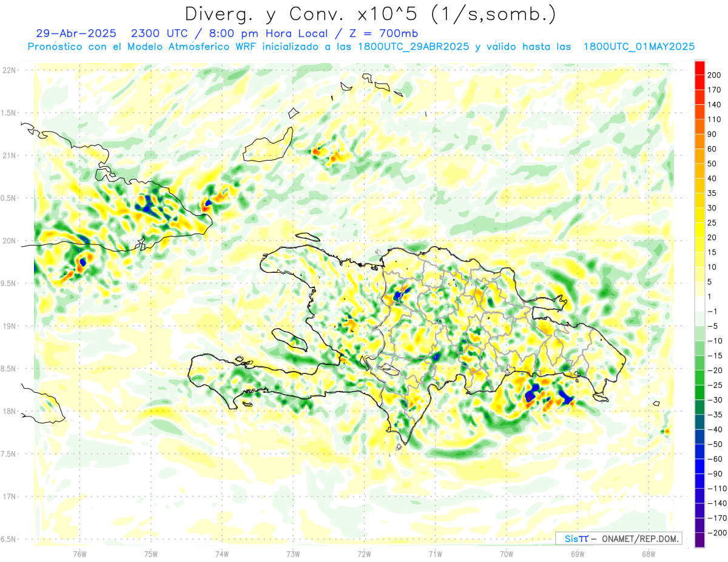The image size is (728, 562).
Task: Click the '200' value on the color scale
Action: click(715, 75)
